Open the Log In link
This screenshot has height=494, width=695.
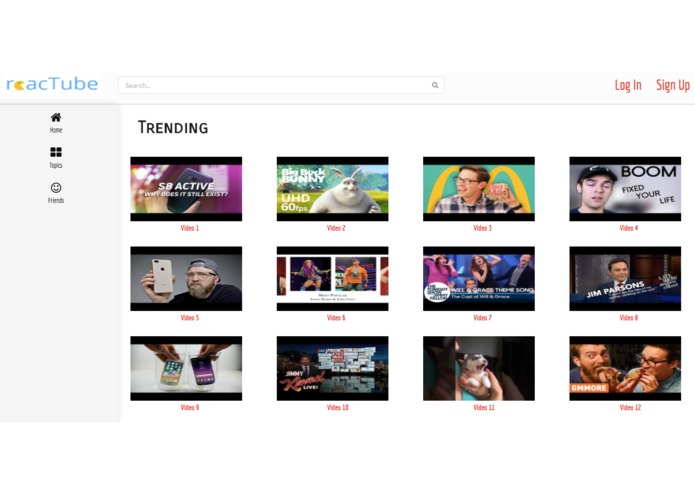[x=628, y=85]
